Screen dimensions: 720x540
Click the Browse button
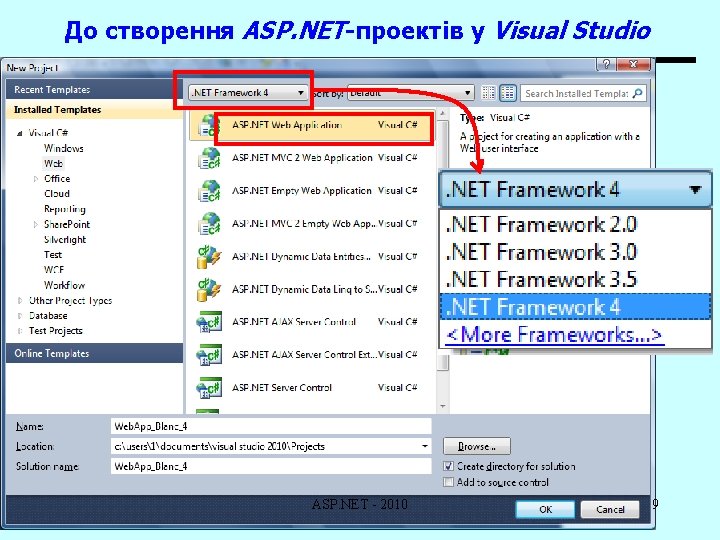(x=477, y=446)
